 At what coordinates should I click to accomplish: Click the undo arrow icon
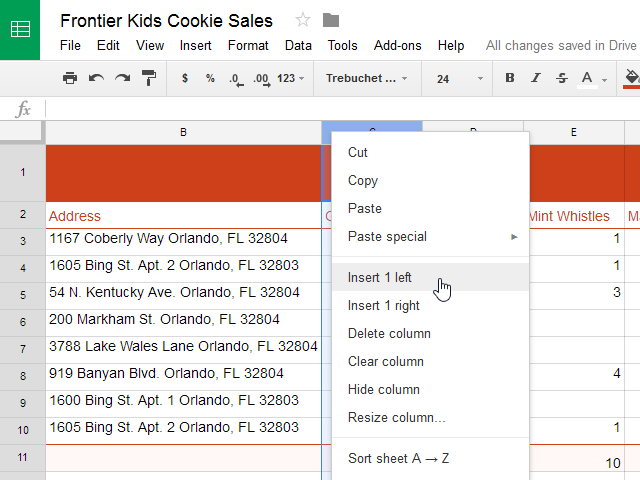coord(96,78)
